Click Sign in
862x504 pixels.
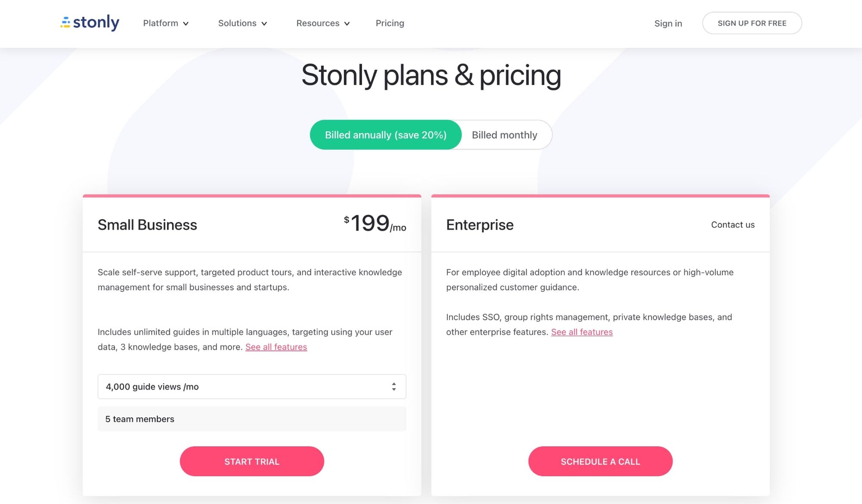point(668,23)
